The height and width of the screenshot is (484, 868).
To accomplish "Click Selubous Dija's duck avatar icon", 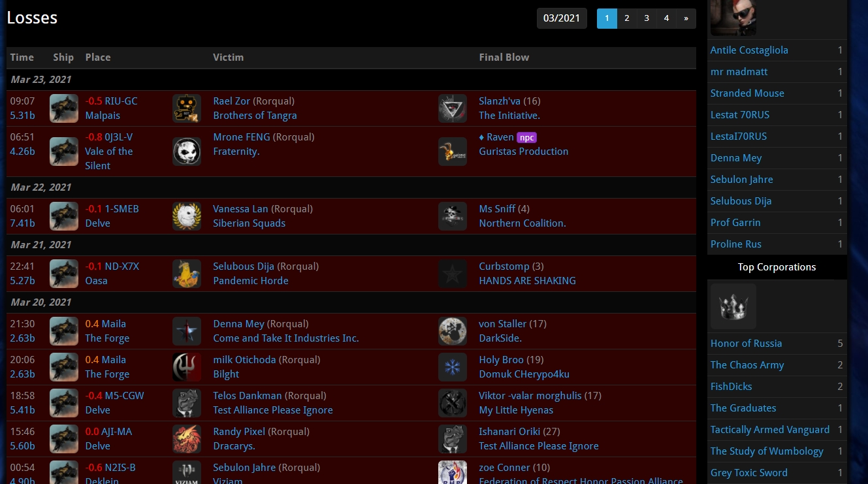I will 187,274.
